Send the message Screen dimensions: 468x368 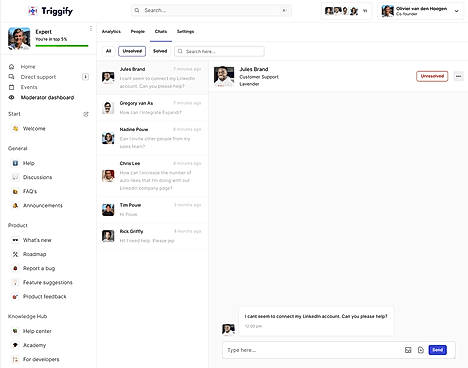pos(437,350)
